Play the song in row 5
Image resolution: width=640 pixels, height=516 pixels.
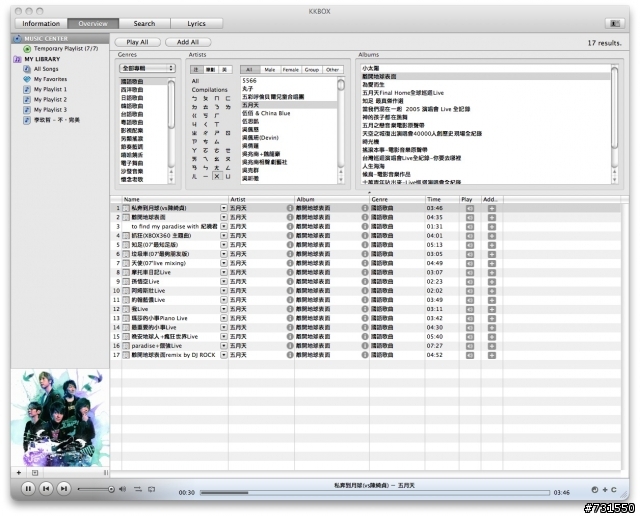coord(470,245)
